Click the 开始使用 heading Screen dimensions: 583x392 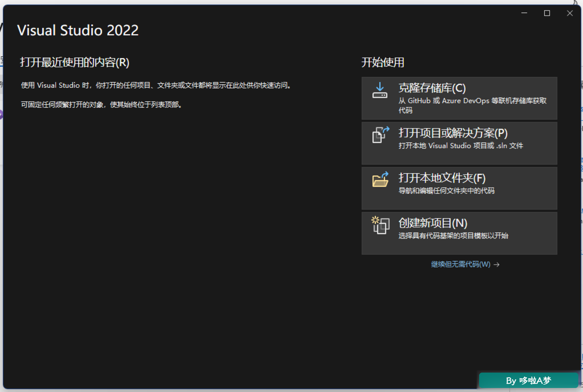[383, 62]
